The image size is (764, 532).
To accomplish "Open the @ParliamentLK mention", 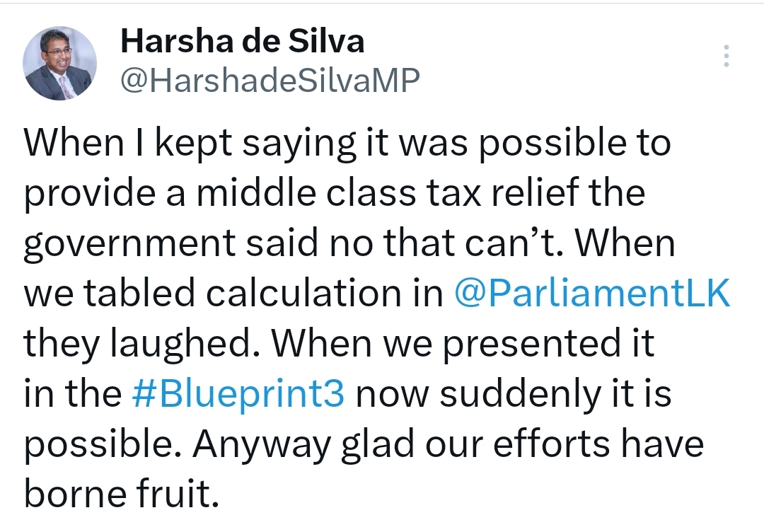I will [x=593, y=292].
